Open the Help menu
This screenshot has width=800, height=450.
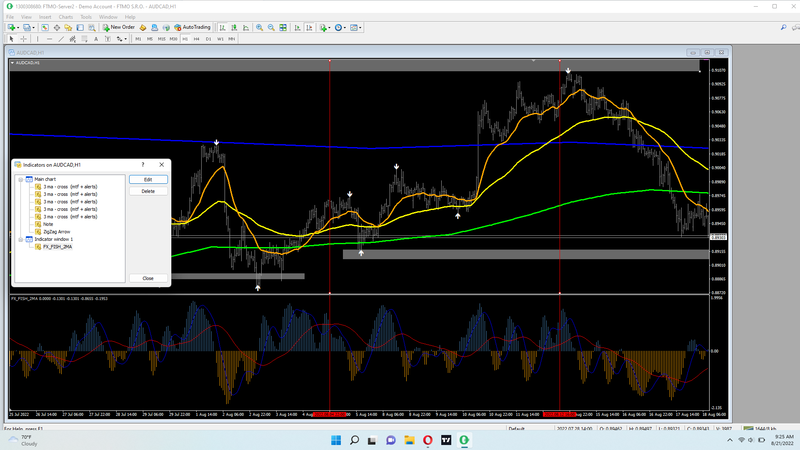point(130,17)
